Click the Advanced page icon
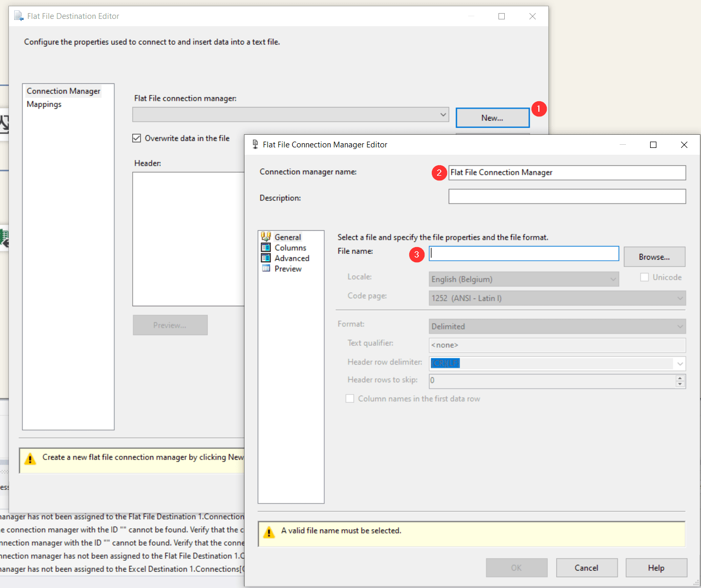Viewport: 701px width, 588px height. click(x=266, y=258)
